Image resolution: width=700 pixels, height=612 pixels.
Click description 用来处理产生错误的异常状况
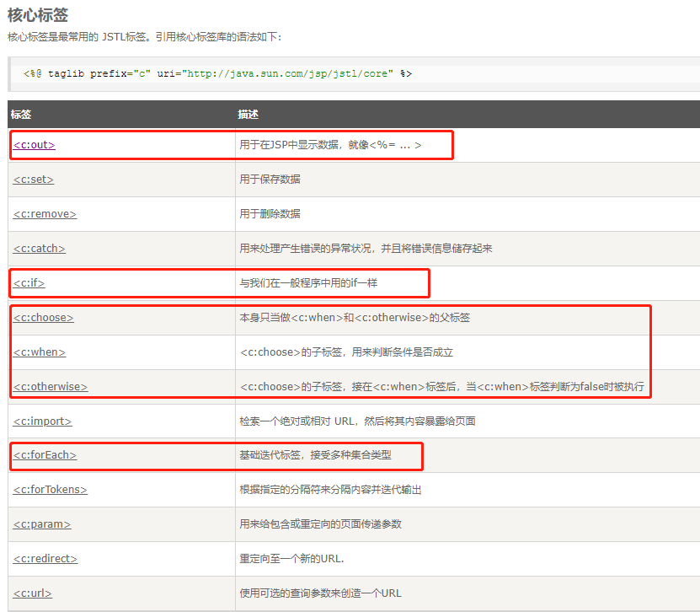click(306, 249)
